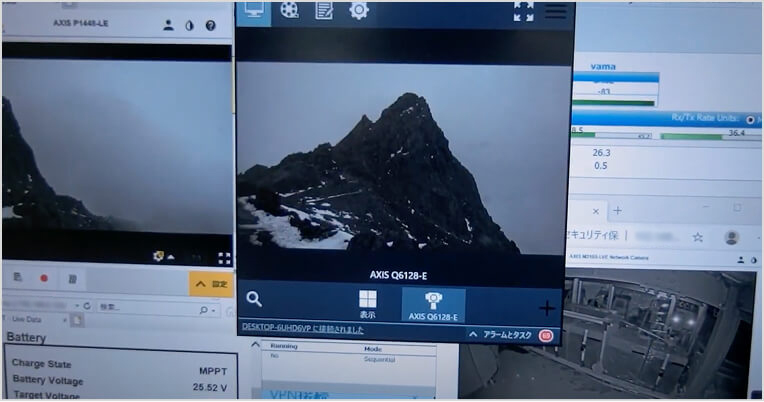Collapse the panel chevron above Running table
Screen dimensions: 764x402
coord(255,344)
